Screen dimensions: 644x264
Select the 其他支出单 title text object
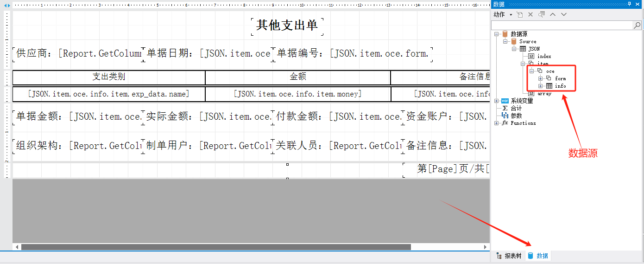[x=287, y=26]
